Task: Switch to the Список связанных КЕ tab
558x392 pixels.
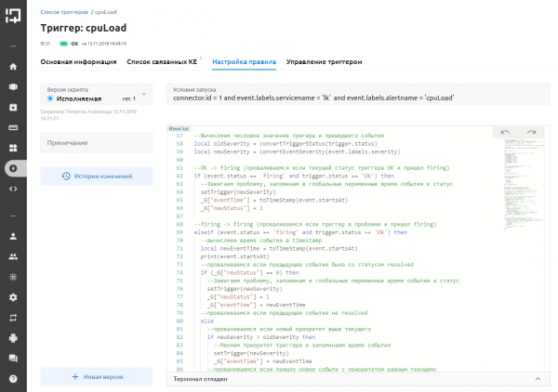Action: point(164,62)
